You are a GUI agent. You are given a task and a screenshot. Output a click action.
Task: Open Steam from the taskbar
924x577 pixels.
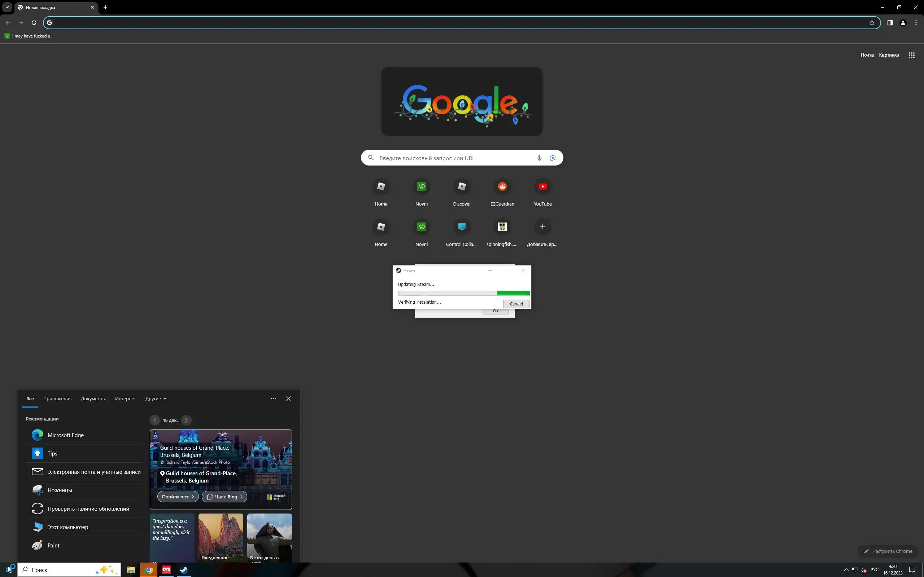click(184, 570)
